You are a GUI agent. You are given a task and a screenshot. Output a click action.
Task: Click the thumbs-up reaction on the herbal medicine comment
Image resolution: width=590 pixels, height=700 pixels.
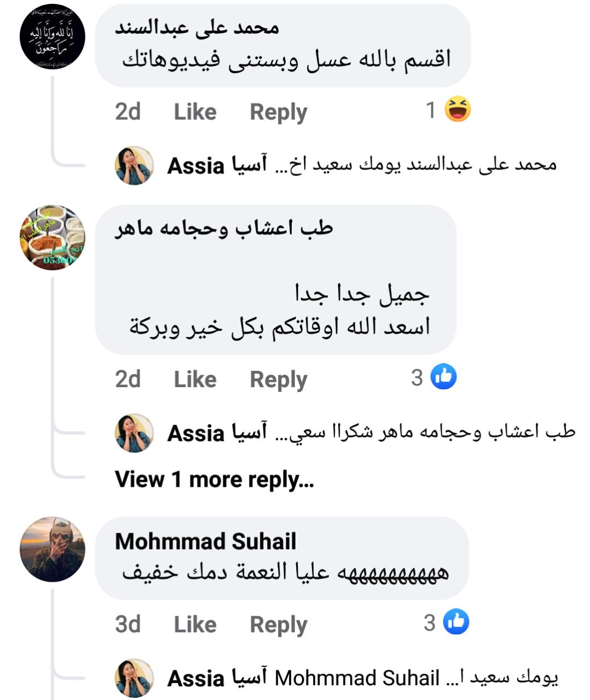click(x=443, y=377)
